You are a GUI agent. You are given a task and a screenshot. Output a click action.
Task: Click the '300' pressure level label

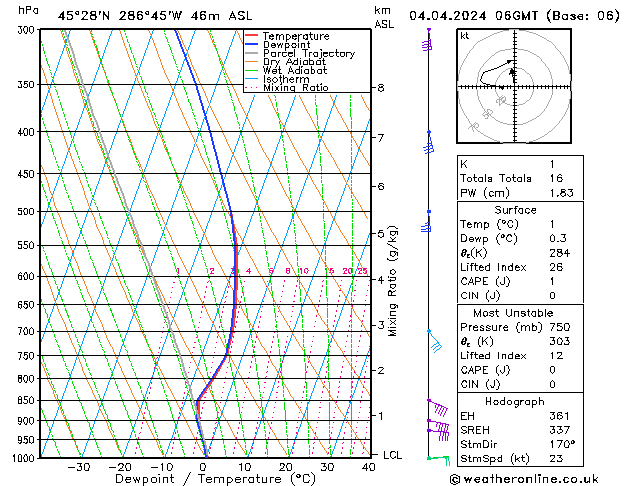(x=28, y=30)
